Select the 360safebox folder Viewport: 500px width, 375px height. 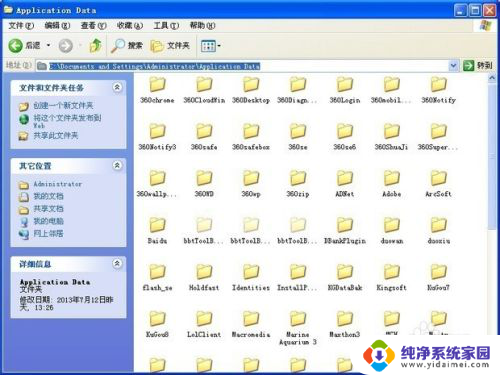(251, 137)
